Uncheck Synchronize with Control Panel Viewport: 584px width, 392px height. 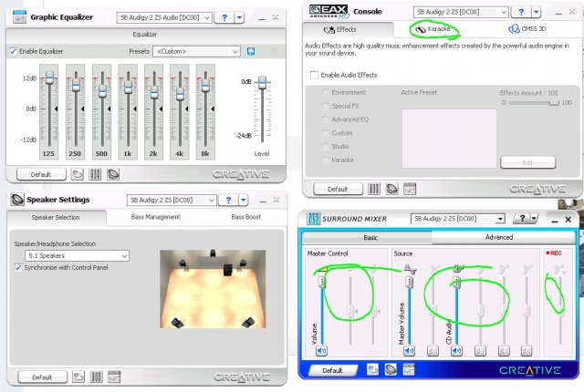[18, 268]
